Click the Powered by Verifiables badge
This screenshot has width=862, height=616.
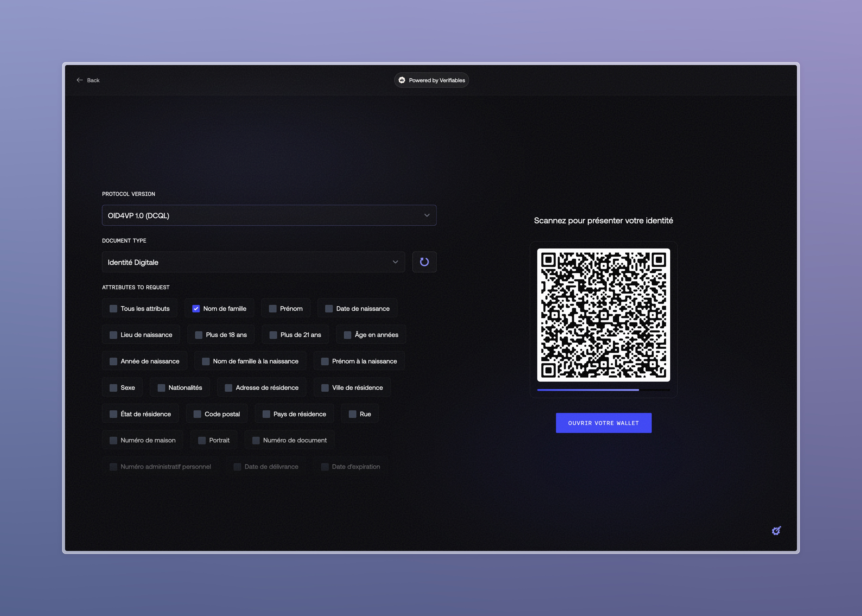(x=432, y=80)
